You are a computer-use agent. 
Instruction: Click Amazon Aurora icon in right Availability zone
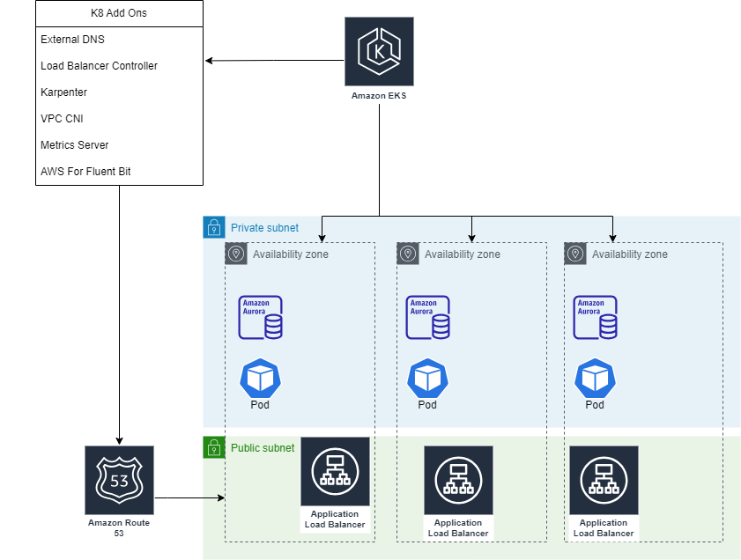click(x=595, y=317)
